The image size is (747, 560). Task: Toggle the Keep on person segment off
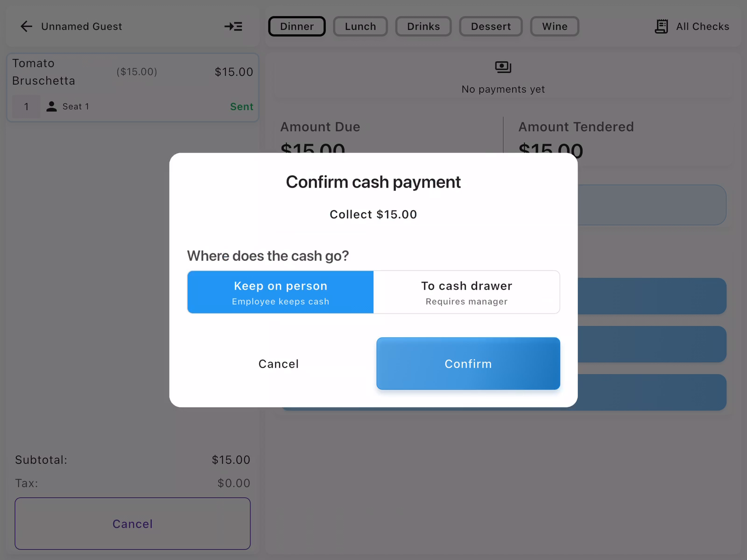pos(280,292)
